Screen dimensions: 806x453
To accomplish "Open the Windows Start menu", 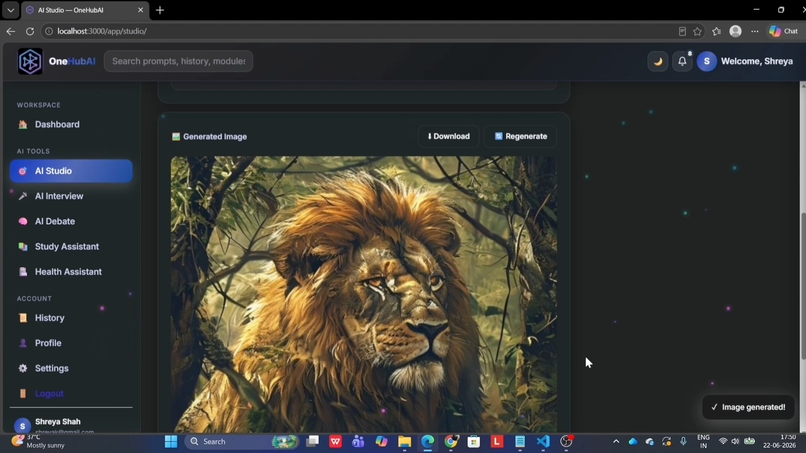I will [x=171, y=442].
